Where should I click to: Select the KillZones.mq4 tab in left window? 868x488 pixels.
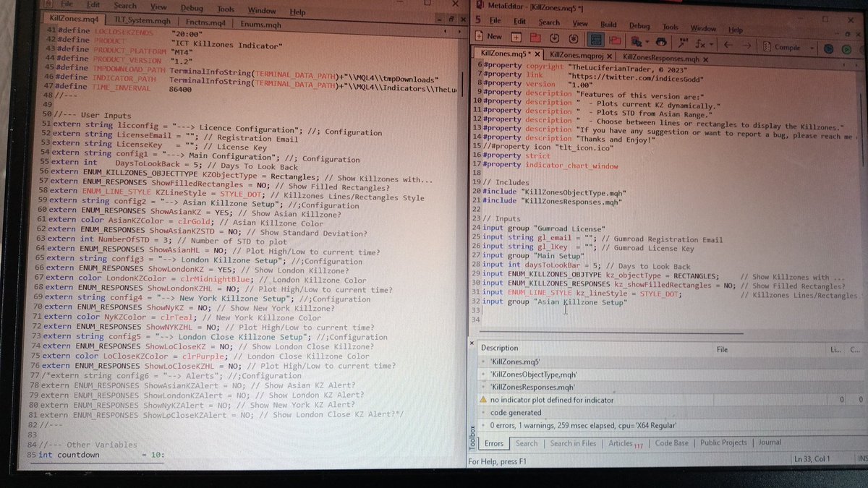74,19
